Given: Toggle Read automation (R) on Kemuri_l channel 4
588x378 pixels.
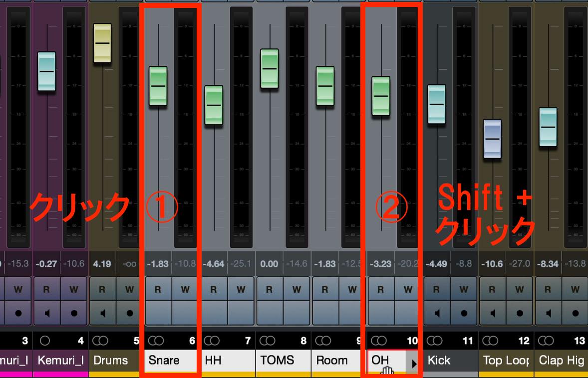Looking at the screenshot, I should pos(46,289).
